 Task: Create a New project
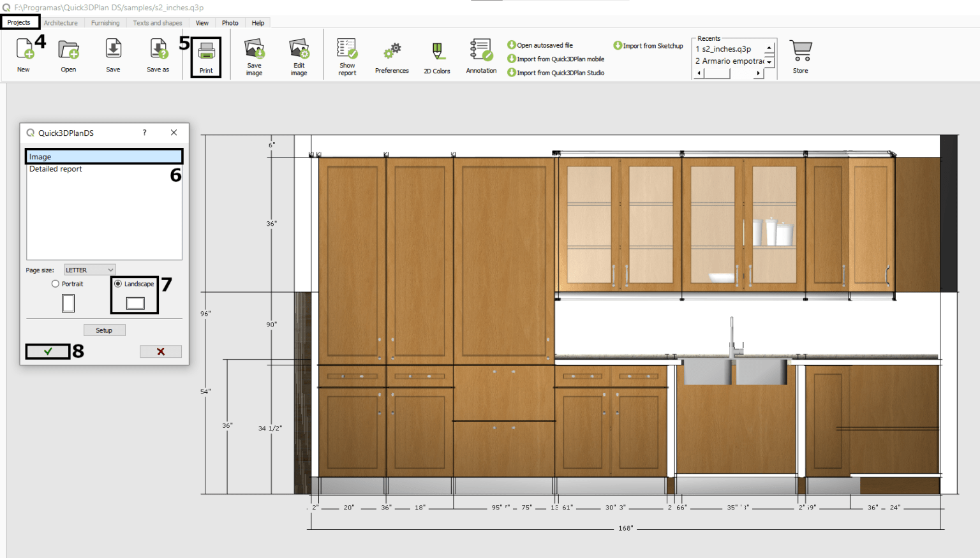pos(23,56)
